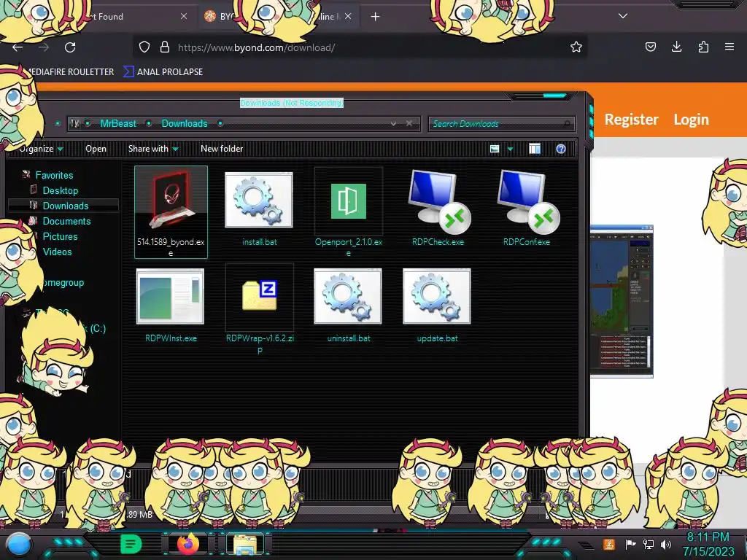
Task: Click the Downloads breadcrumb segment
Action: [x=185, y=123]
